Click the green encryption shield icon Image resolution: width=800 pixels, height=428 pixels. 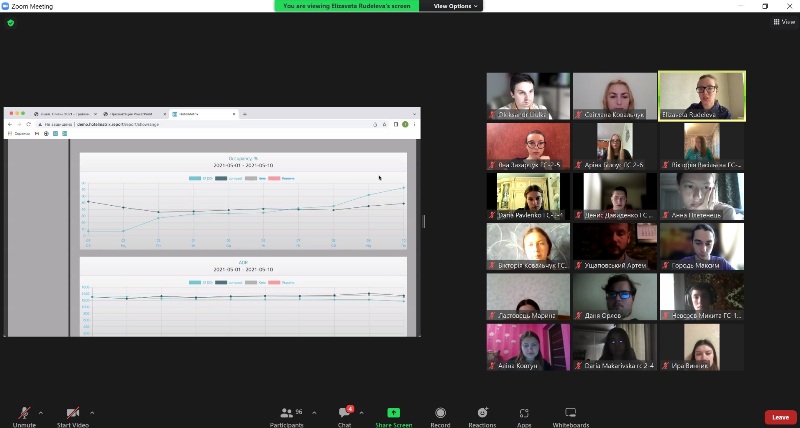click(11, 23)
